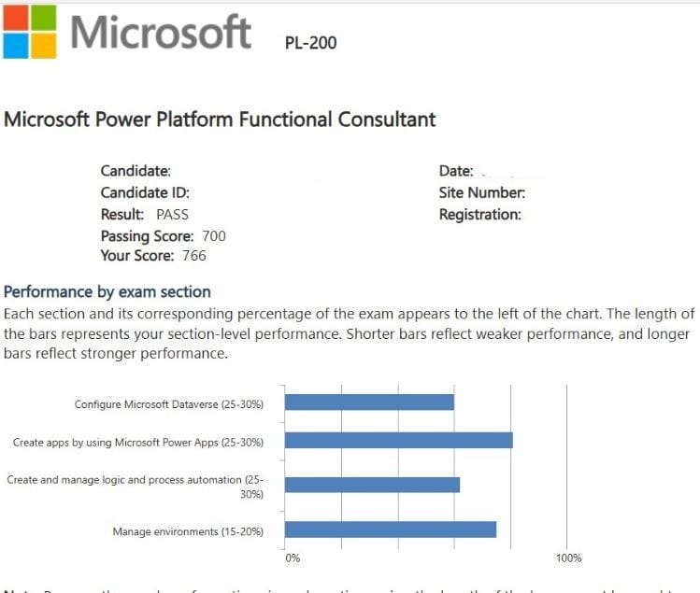The image size is (700, 593).
Task: Click the Candidate ID label
Action: pyautogui.click(x=145, y=192)
